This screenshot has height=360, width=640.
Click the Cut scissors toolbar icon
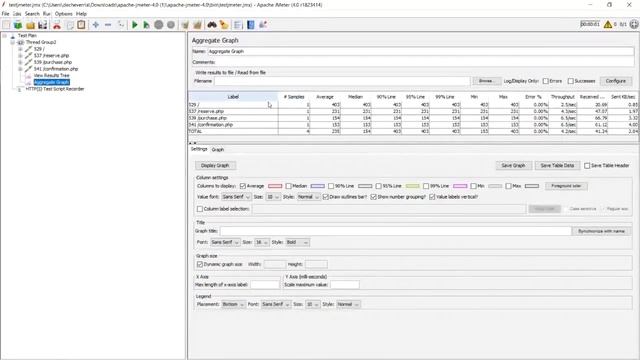(57, 25)
